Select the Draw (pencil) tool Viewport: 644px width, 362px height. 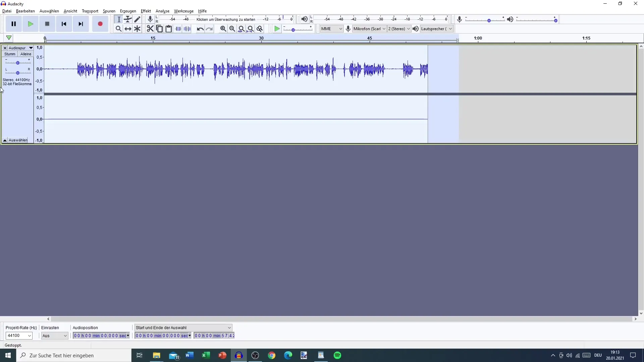(137, 19)
